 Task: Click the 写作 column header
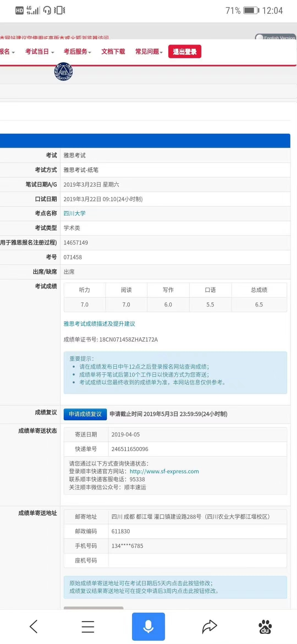click(168, 290)
